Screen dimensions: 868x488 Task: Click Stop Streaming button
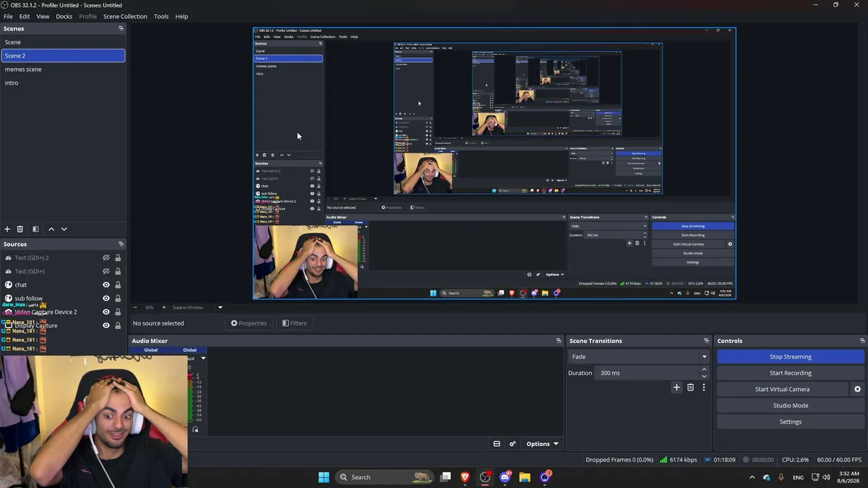tap(791, 357)
